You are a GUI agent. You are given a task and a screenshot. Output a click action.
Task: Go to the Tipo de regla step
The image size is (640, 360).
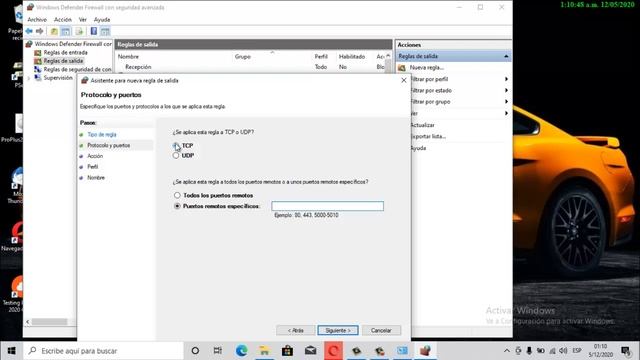(x=102, y=134)
